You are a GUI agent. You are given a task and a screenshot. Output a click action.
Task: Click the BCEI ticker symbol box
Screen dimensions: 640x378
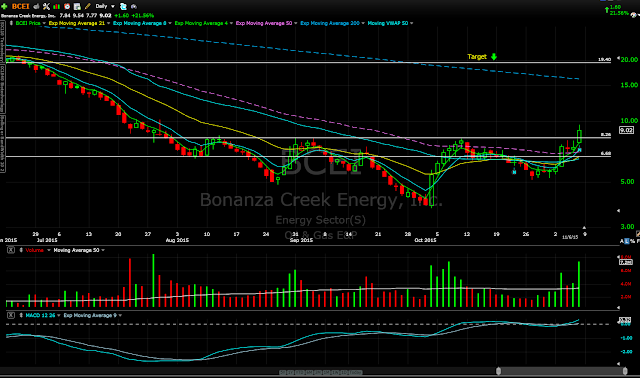pos(20,6)
